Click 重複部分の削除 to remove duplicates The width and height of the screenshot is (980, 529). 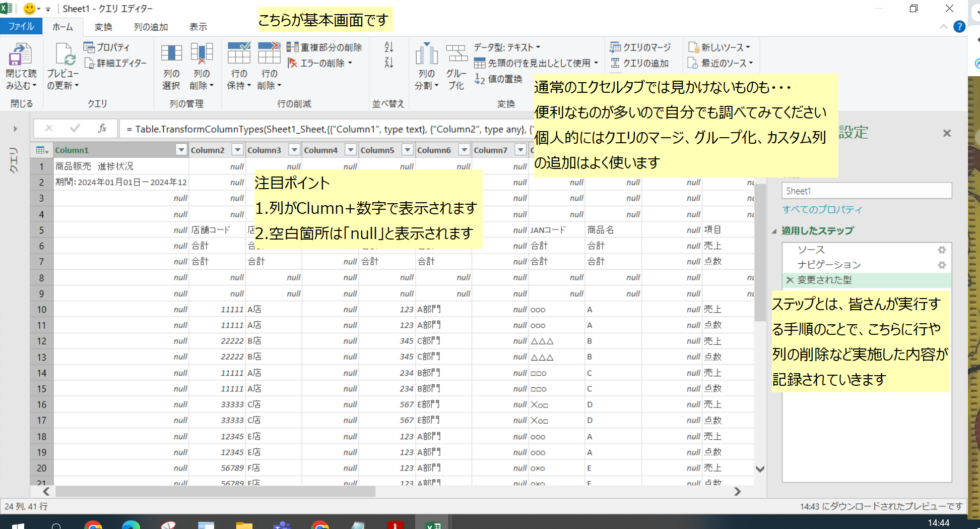click(x=325, y=47)
